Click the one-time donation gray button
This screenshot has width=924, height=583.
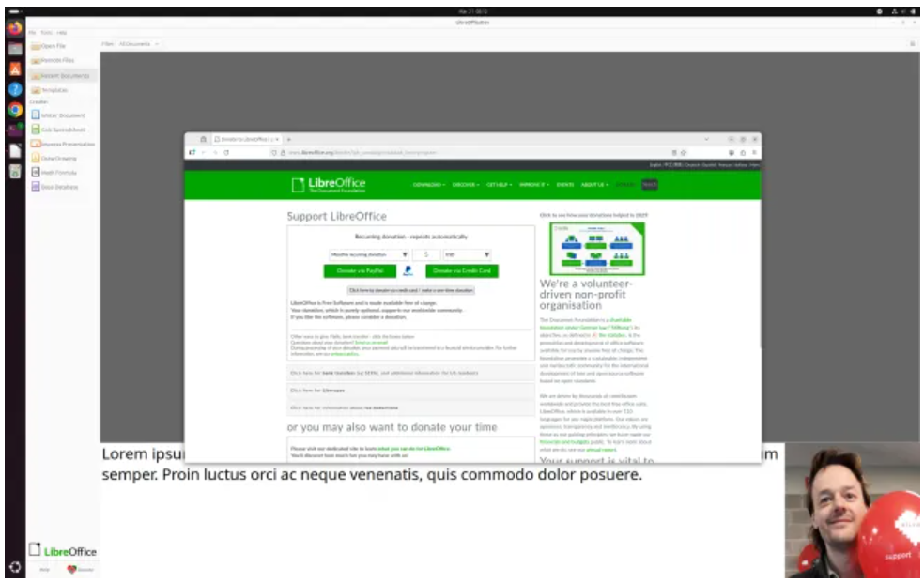pyautogui.click(x=410, y=290)
